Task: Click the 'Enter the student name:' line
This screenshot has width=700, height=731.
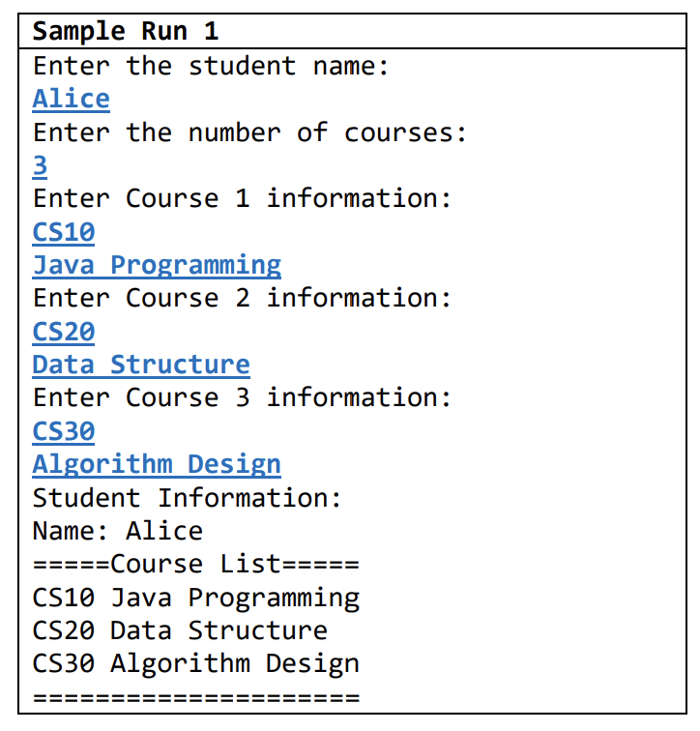Action: pyautogui.click(x=211, y=66)
